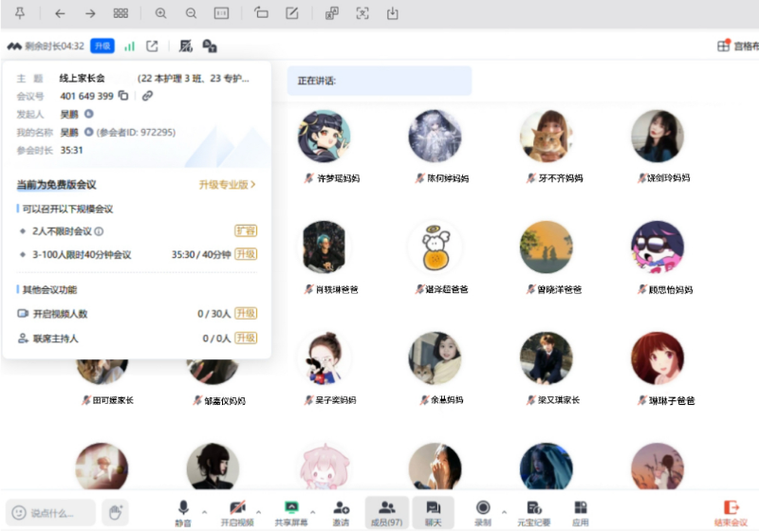759x532 pixels.
Task: Go to the previous image
Action: [x=60, y=13]
